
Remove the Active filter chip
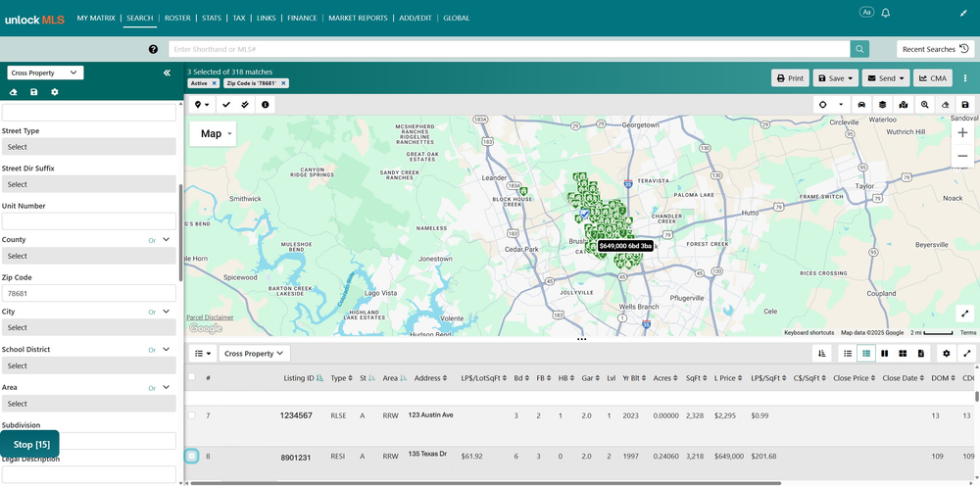click(214, 83)
